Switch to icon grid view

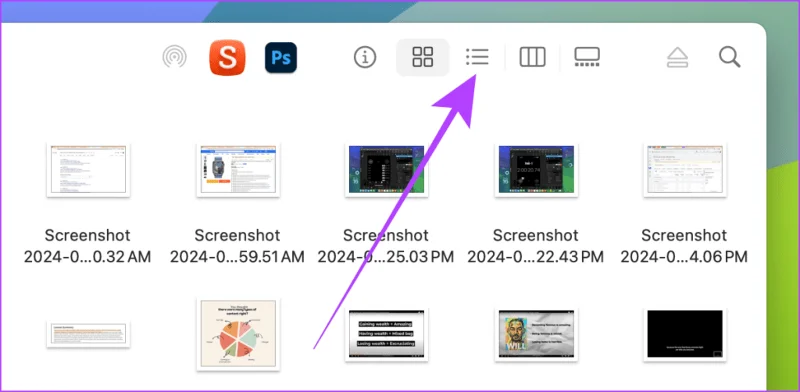tap(422, 57)
